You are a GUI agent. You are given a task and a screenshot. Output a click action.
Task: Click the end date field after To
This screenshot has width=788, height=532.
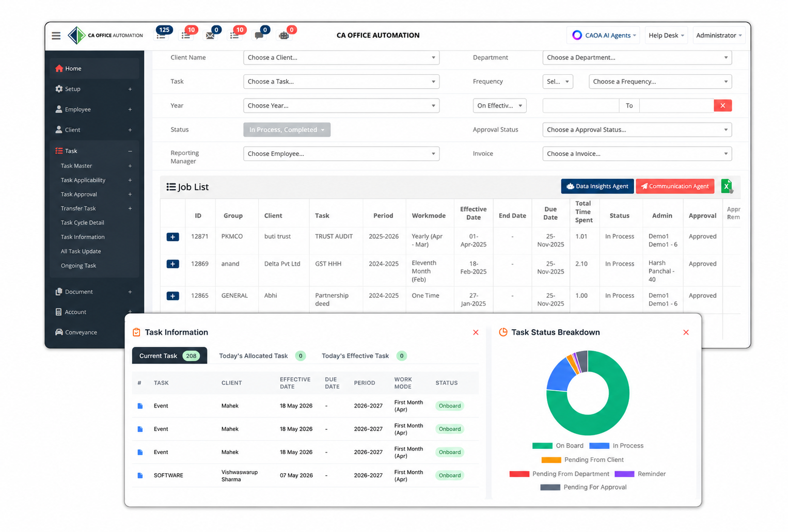tap(676, 105)
